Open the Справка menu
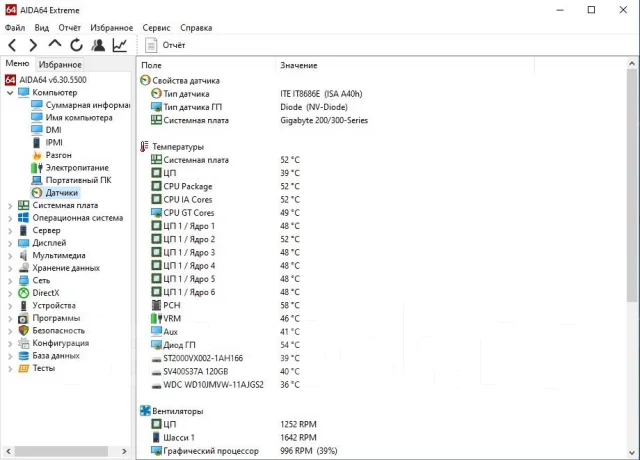The height and width of the screenshot is (460, 640). (196, 28)
